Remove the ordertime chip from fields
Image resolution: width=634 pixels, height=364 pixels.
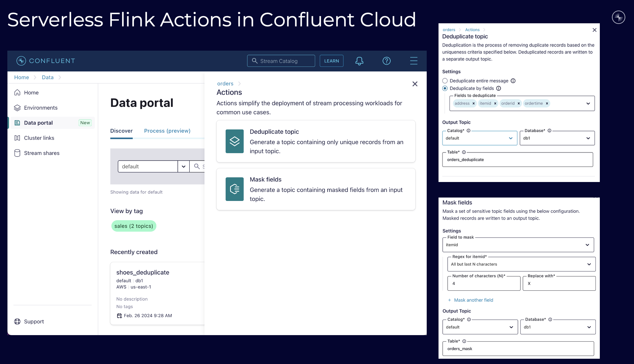pos(547,103)
